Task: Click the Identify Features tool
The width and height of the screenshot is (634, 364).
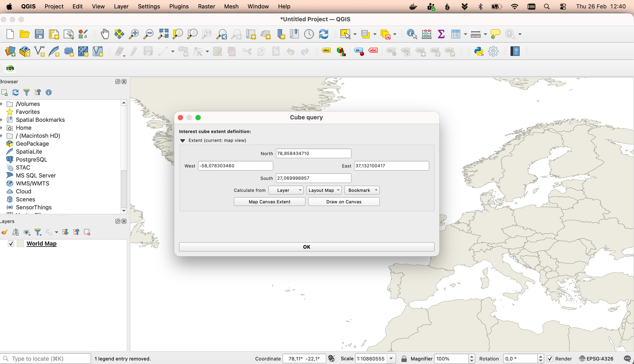Action: pos(411,34)
